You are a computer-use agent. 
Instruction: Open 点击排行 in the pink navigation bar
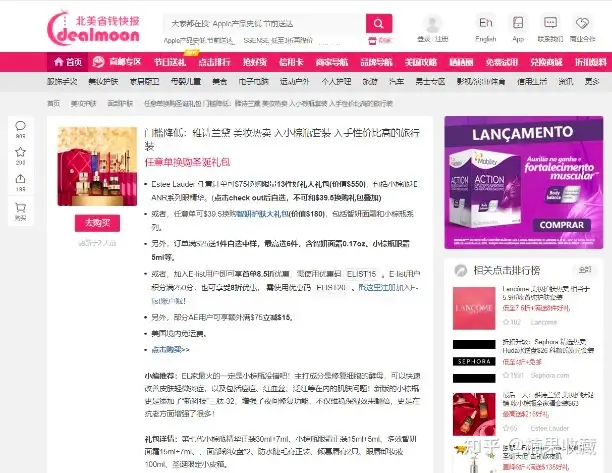click(x=214, y=62)
